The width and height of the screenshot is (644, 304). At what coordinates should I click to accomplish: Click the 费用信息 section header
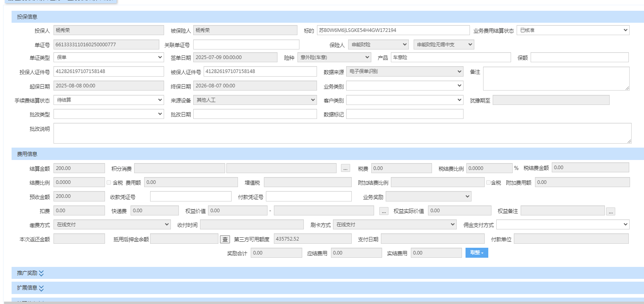coord(327,154)
